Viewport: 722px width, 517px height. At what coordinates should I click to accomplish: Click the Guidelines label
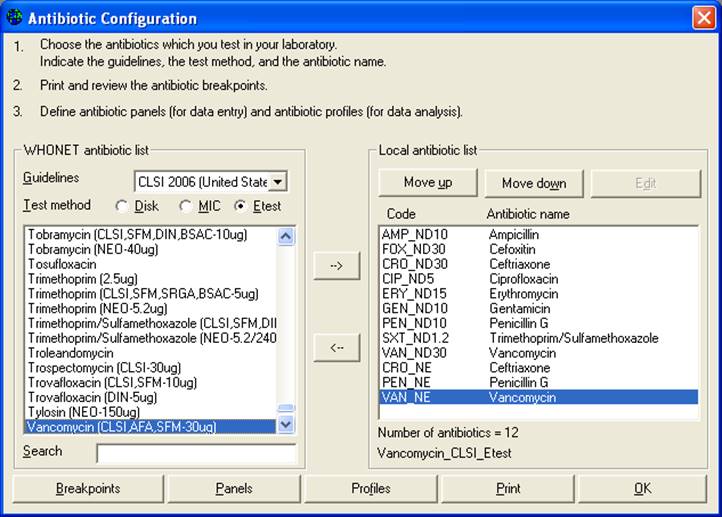tap(51, 178)
